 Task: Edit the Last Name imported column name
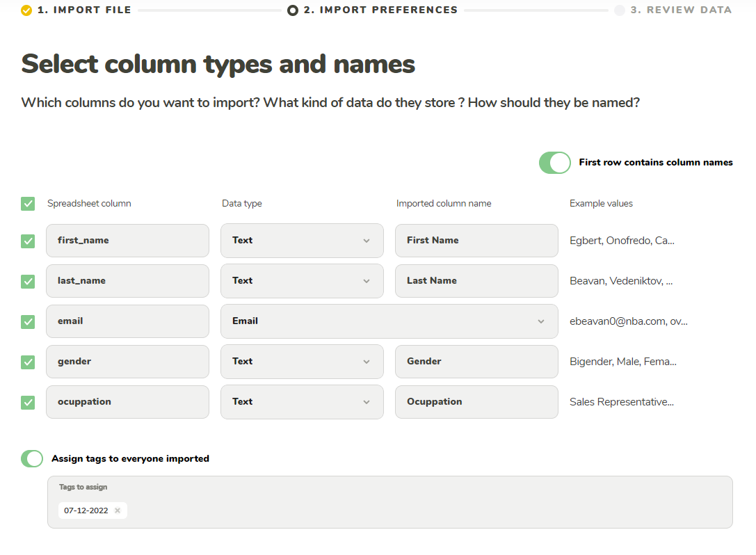pyautogui.click(x=476, y=281)
